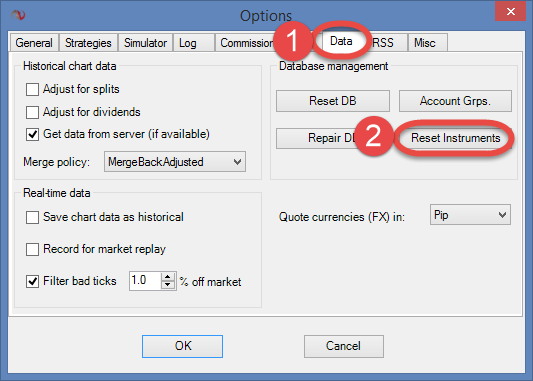Decrease bad tick percent with down arrow

(168, 285)
